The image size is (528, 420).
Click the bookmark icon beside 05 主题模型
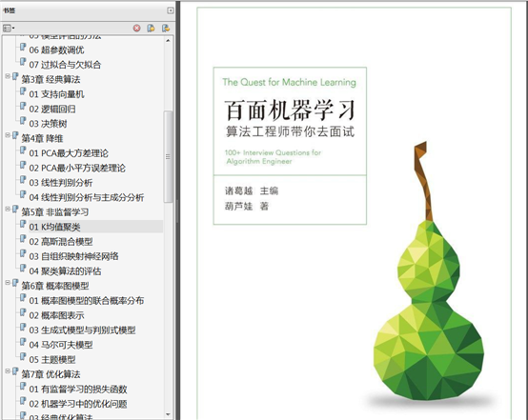[23, 357]
